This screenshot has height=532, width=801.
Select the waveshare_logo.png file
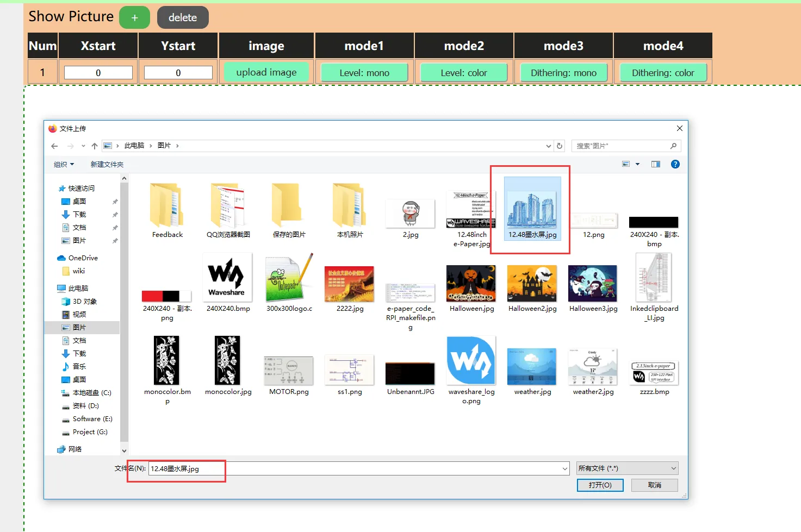click(471, 370)
